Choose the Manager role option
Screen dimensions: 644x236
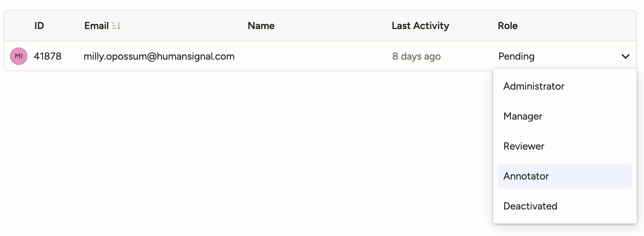[x=523, y=116]
